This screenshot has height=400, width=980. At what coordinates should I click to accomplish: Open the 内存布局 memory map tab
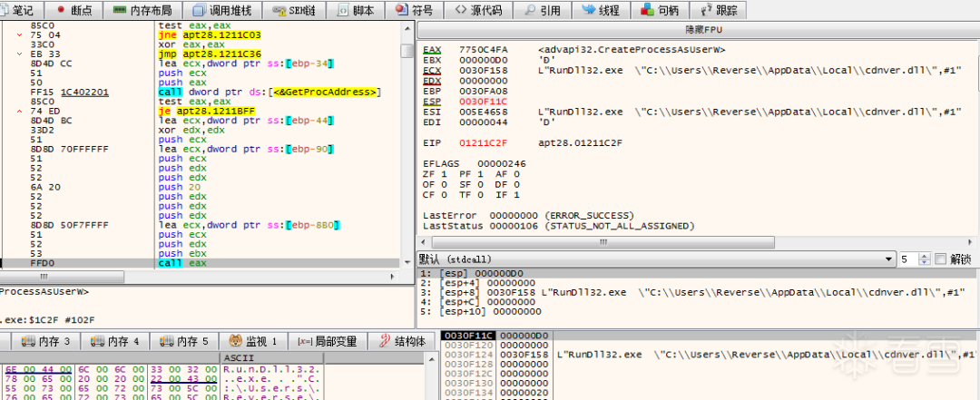[x=143, y=10]
